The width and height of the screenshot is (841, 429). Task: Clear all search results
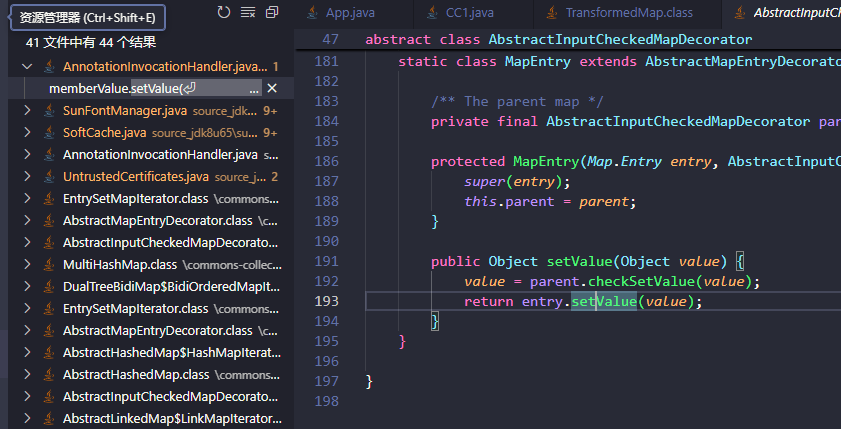(248, 12)
